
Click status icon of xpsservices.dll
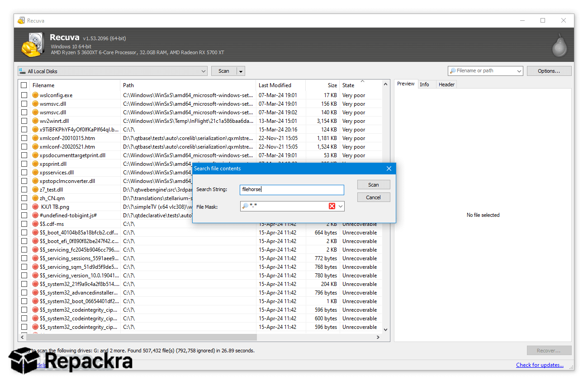tap(36, 173)
